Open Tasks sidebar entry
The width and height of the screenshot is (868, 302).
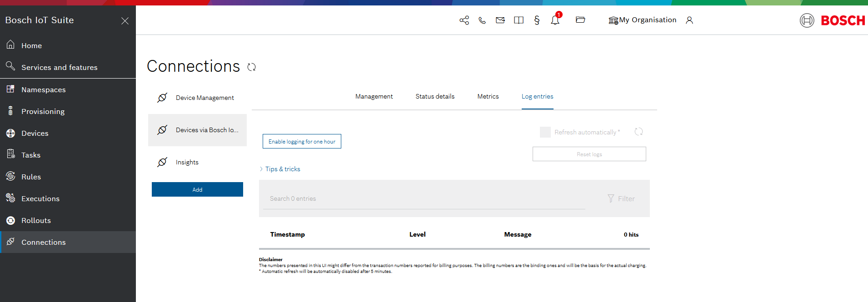pyautogui.click(x=68, y=155)
